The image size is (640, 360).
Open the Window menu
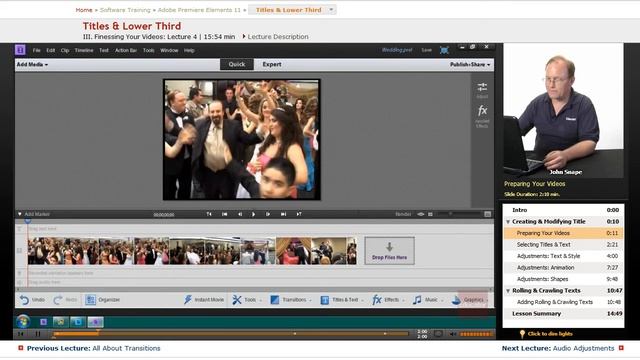[169, 50]
